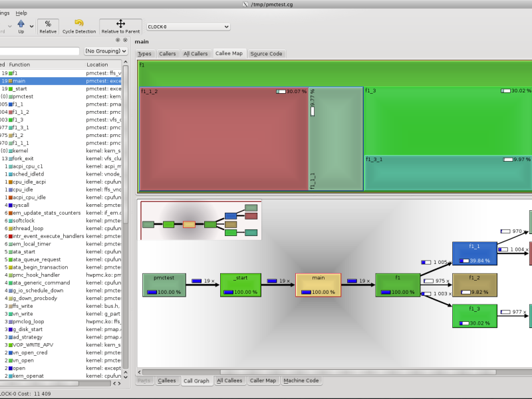Select the f1_3 node in call graph
Viewport: 532px width, 399px height.
pyautogui.click(x=475, y=316)
